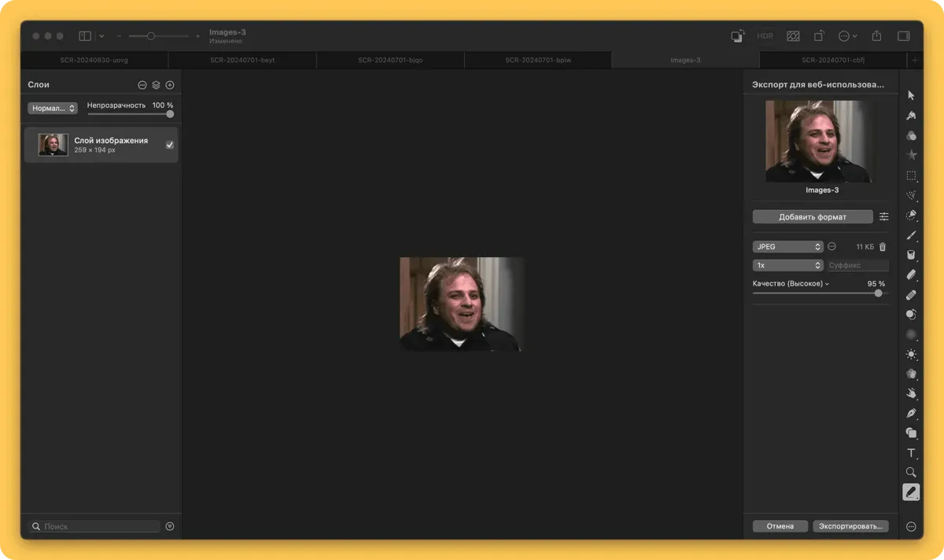Open the Нормал... blend mode dropdown

tap(53, 109)
